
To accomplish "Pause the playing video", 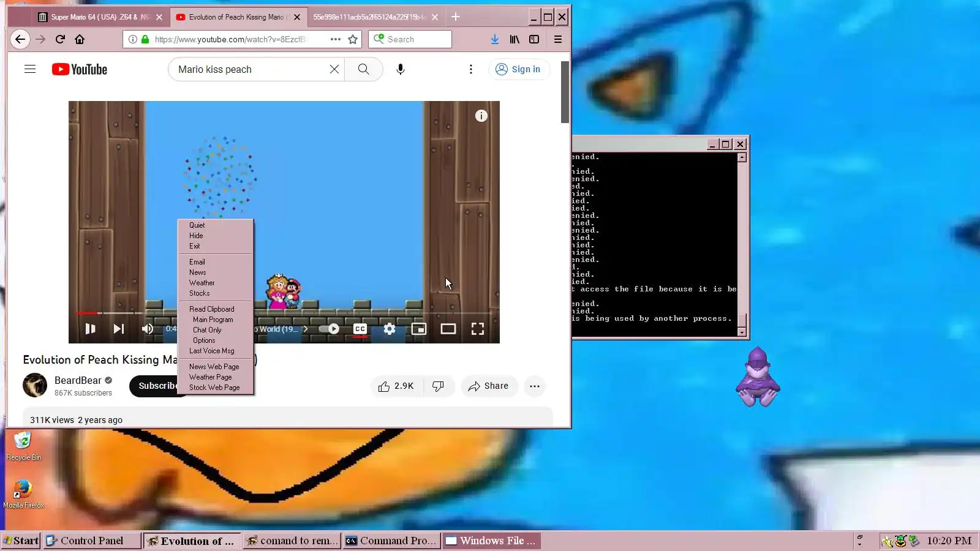I will tap(90, 329).
